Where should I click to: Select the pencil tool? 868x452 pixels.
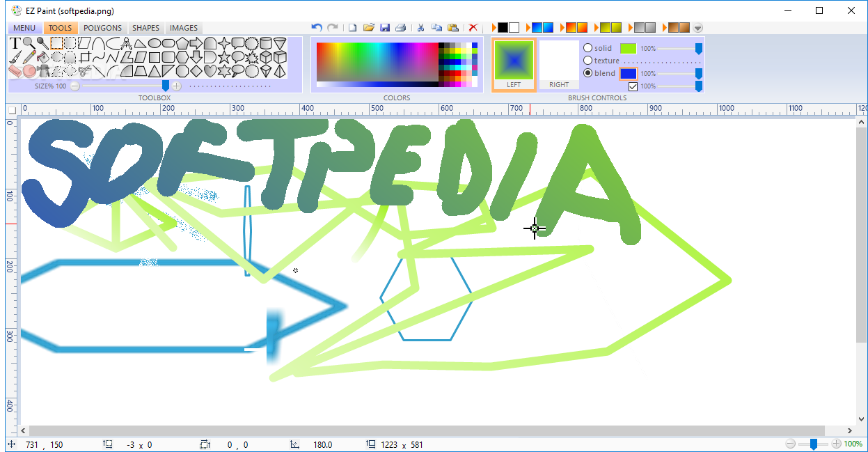[x=29, y=57]
